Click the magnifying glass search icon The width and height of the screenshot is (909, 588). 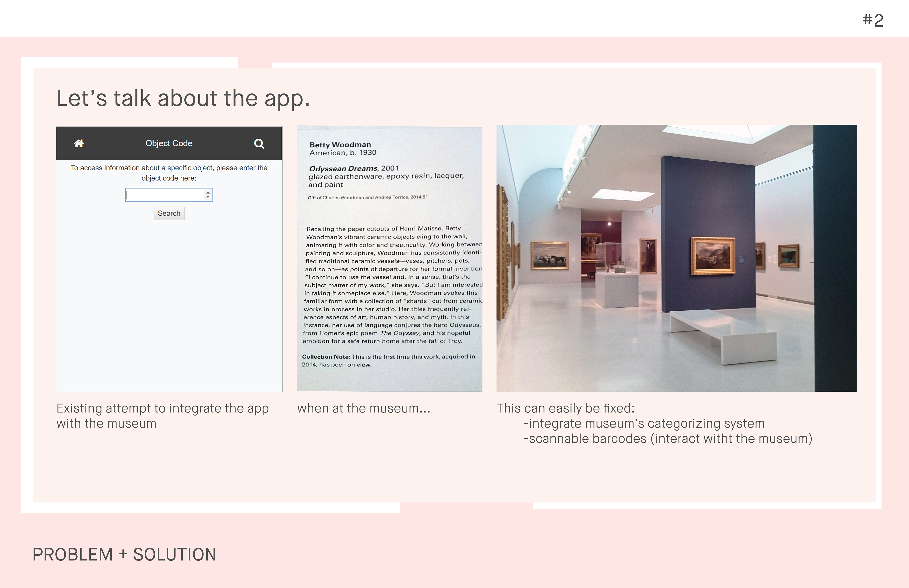point(259,144)
